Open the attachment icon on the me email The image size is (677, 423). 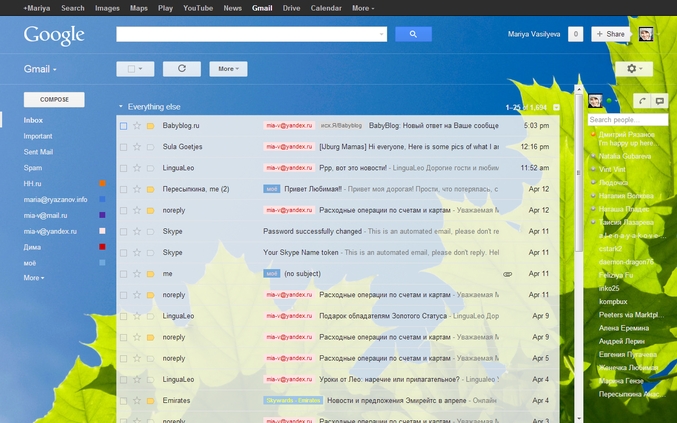507,273
